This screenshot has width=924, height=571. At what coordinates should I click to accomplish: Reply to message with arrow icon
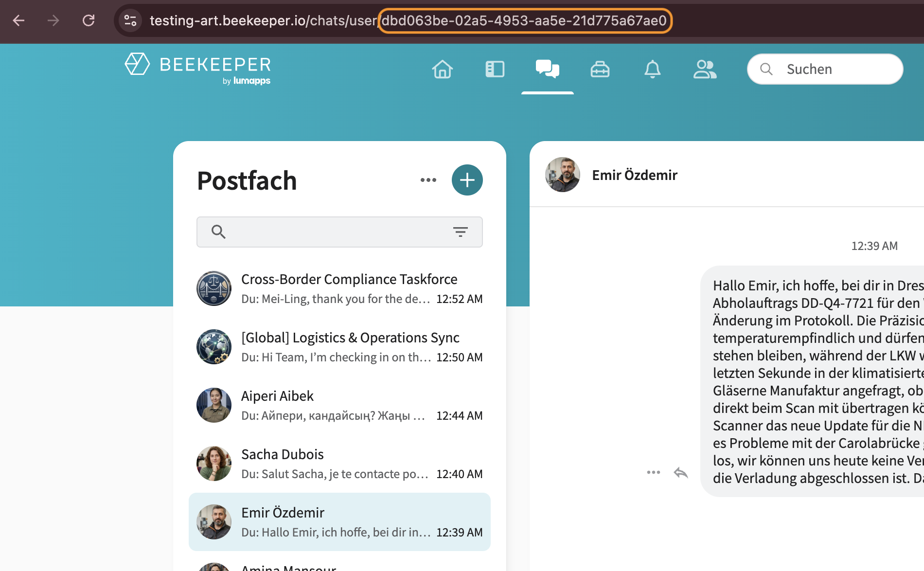pyautogui.click(x=681, y=472)
